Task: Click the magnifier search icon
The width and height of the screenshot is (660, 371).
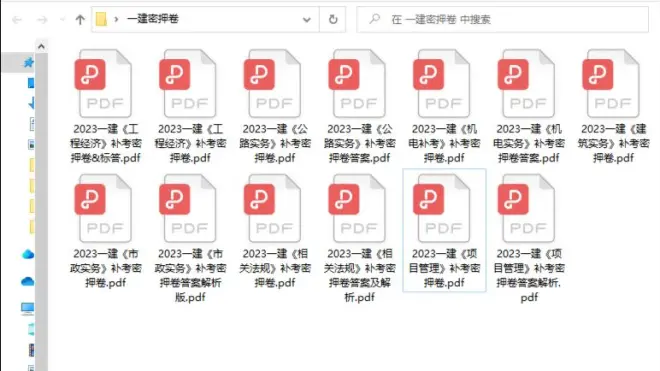Action: pos(375,19)
